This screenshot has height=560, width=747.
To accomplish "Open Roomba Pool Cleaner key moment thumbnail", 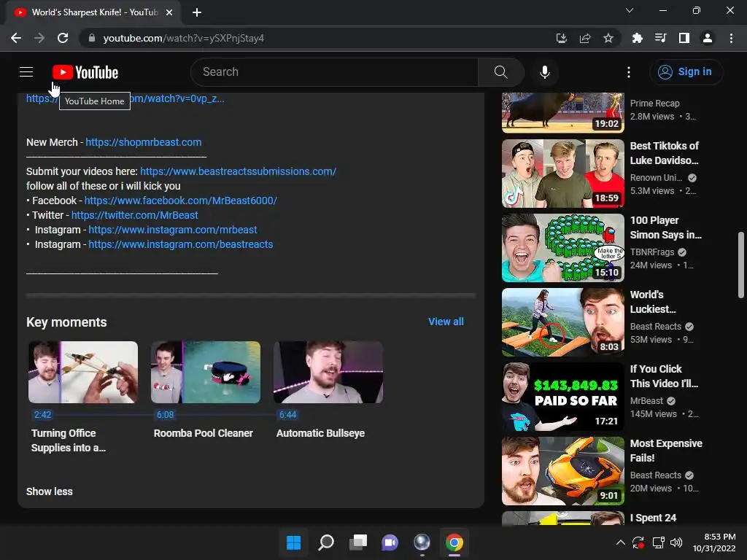I will [205, 372].
